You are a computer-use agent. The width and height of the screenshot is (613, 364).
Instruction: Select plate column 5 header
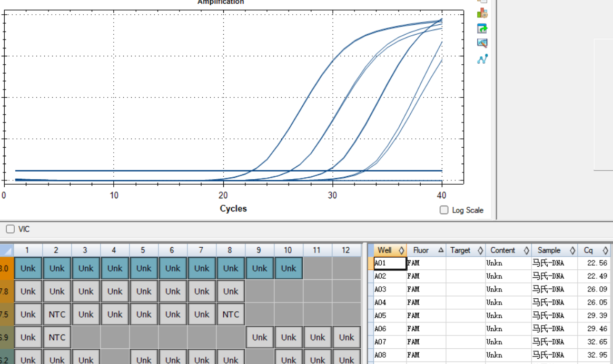point(143,250)
